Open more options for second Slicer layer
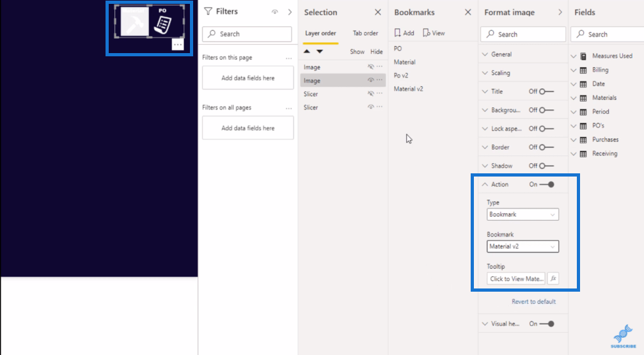 [379, 107]
